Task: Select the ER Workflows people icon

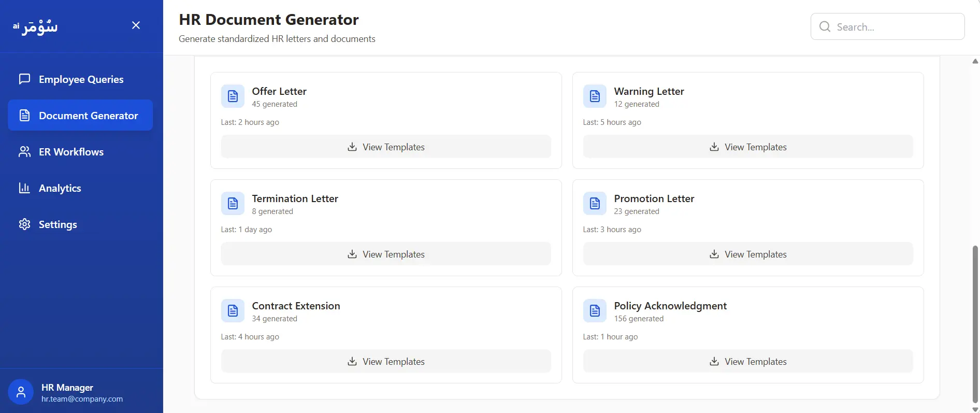Action: point(24,151)
